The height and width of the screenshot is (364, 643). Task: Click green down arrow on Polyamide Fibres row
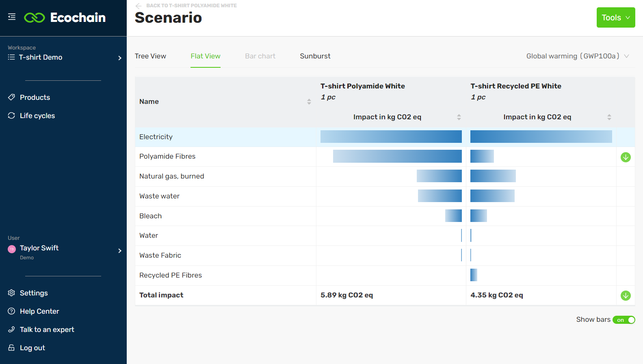(626, 157)
